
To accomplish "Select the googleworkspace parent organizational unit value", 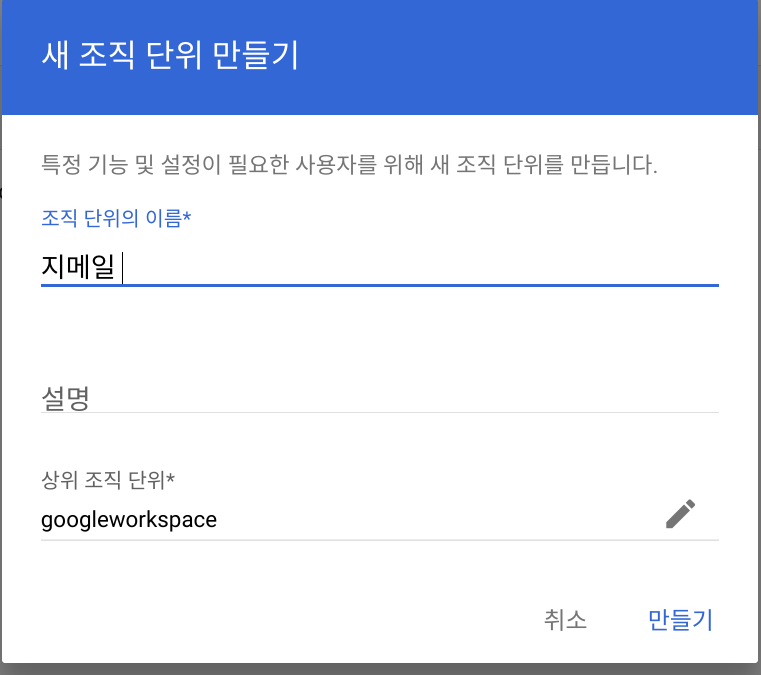I will [x=129, y=520].
